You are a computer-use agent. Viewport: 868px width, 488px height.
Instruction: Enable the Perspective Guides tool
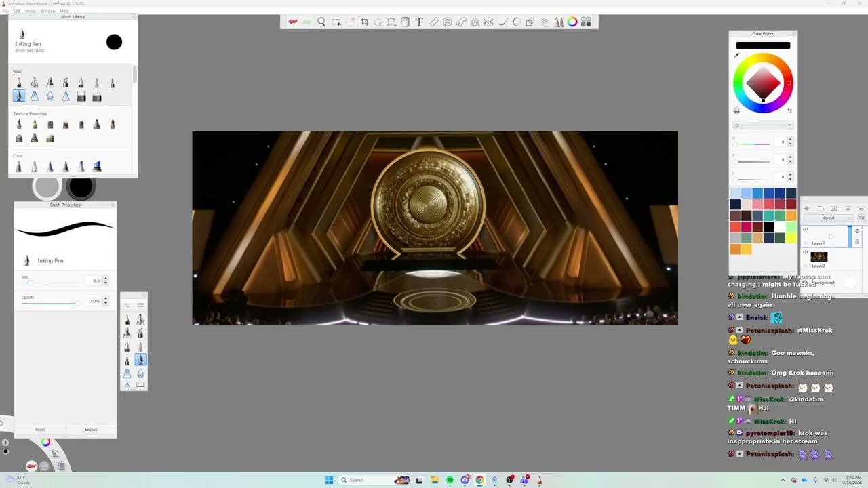[x=475, y=22]
